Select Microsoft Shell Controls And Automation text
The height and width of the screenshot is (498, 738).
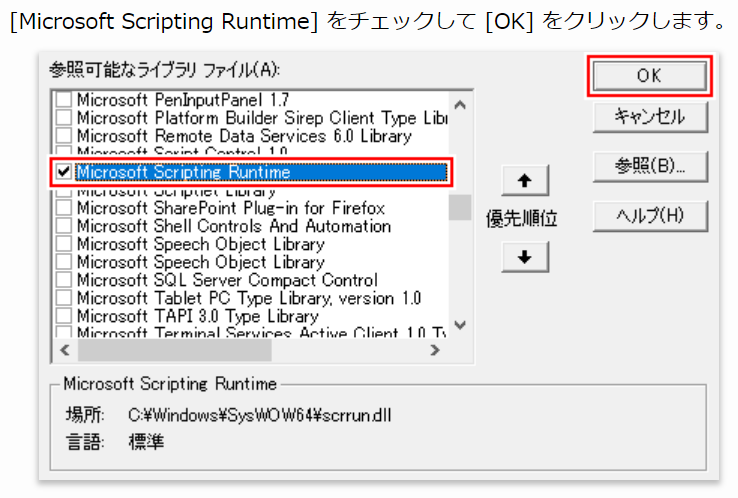(x=234, y=225)
